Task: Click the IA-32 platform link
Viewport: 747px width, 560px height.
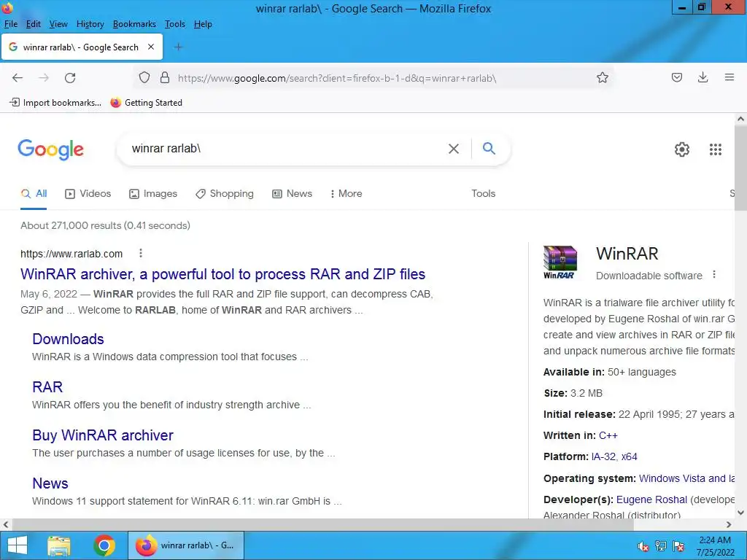Action: click(x=603, y=456)
